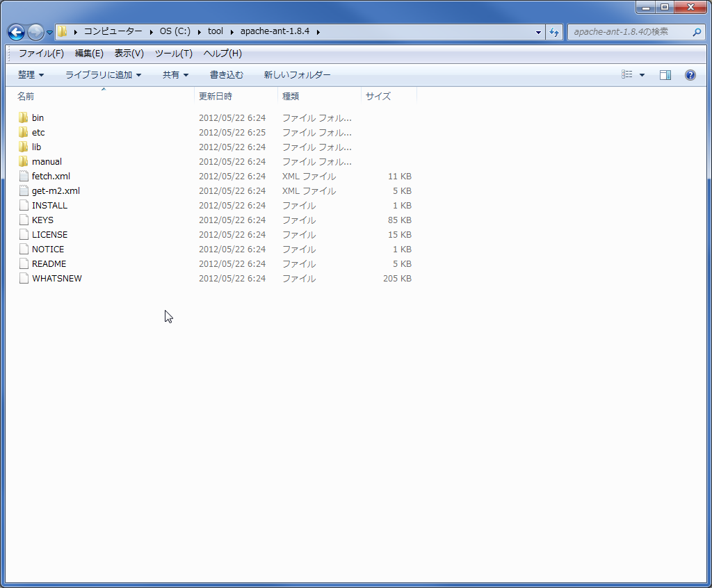Click the WHATSNEW file name
Screen dimensions: 712x588
57,278
